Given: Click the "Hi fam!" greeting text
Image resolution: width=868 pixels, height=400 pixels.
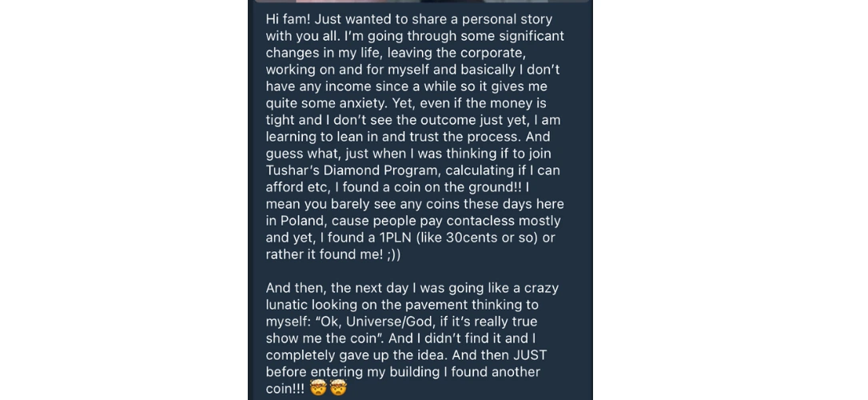Looking at the screenshot, I should (289, 19).
